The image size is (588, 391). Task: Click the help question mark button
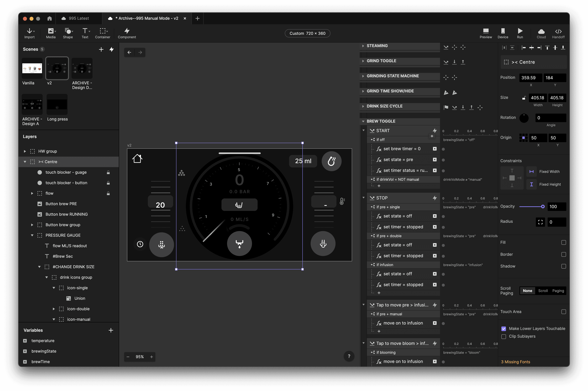point(349,356)
